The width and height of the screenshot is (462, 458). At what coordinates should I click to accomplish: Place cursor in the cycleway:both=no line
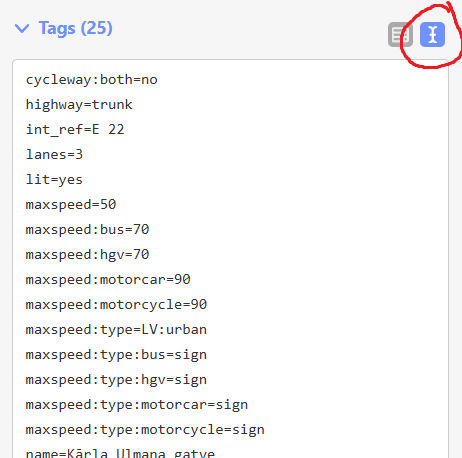[x=92, y=80]
